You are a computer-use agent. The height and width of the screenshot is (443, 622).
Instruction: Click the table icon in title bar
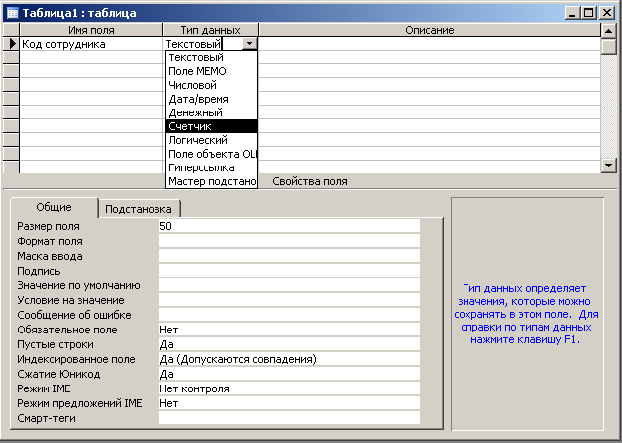12,13
